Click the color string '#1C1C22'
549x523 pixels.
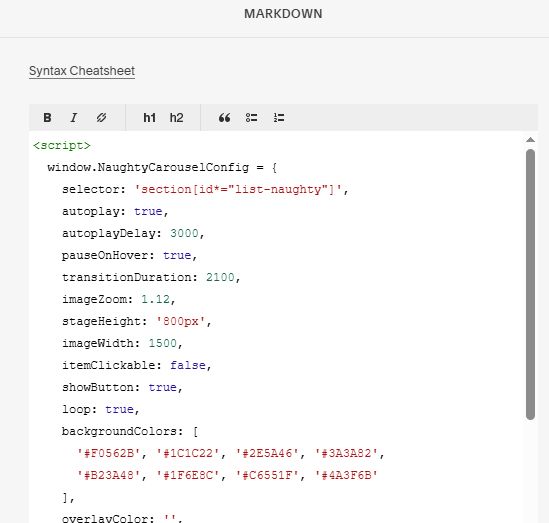click(187, 453)
